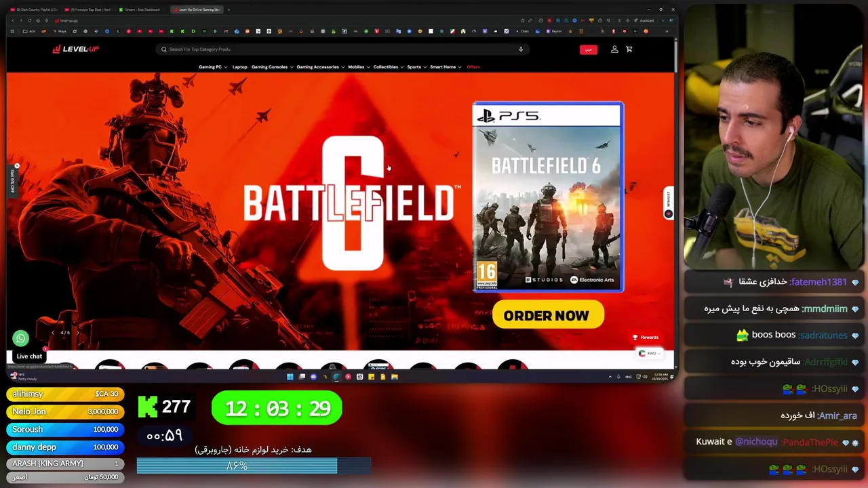The height and width of the screenshot is (488, 868).
Task: Click the Battlefield 6 PS5 cover image
Action: click(548, 197)
